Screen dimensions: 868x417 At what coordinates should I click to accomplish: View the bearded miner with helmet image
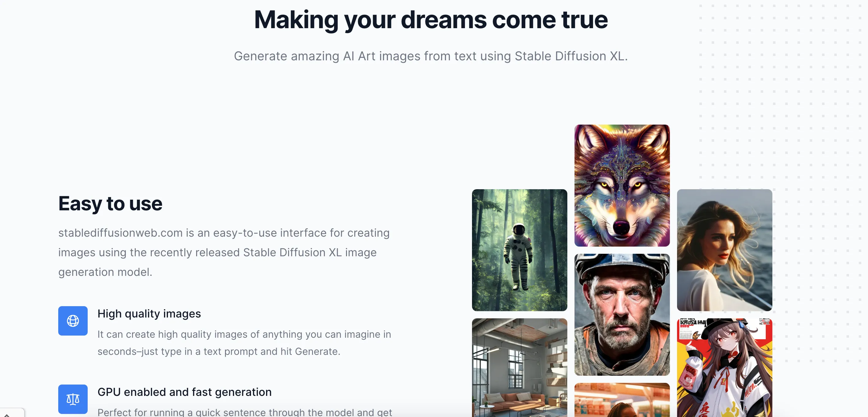(622, 315)
